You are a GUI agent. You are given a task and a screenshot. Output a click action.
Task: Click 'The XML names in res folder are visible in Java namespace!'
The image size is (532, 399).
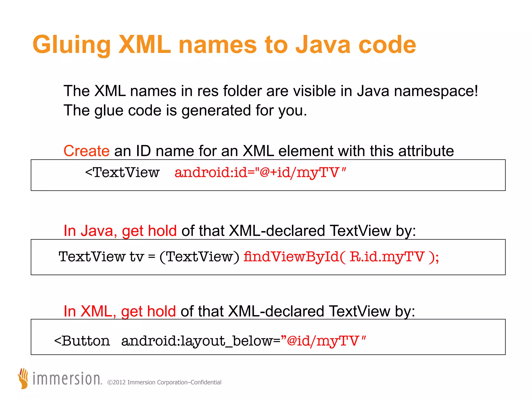click(x=271, y=91)
